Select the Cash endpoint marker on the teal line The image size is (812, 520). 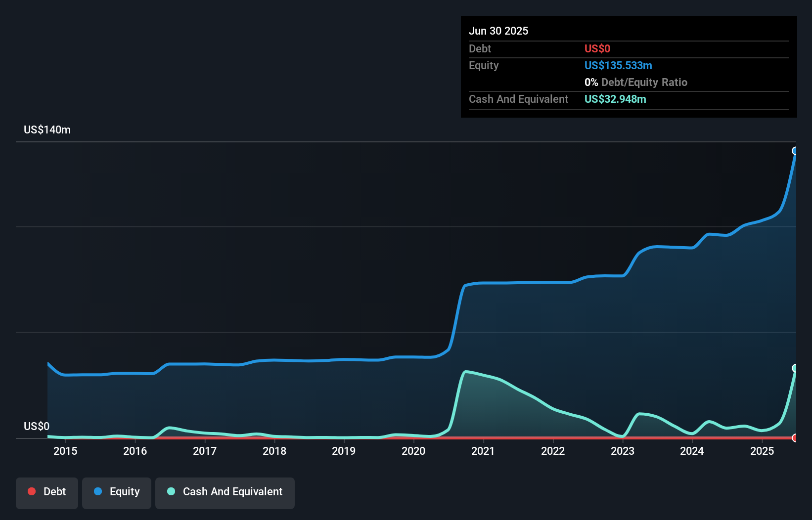coord(795,368)
